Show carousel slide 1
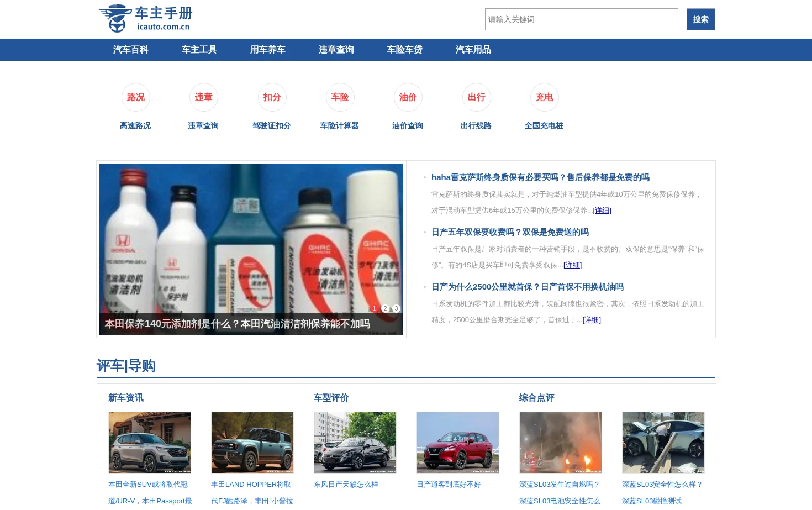 [374, 308]
